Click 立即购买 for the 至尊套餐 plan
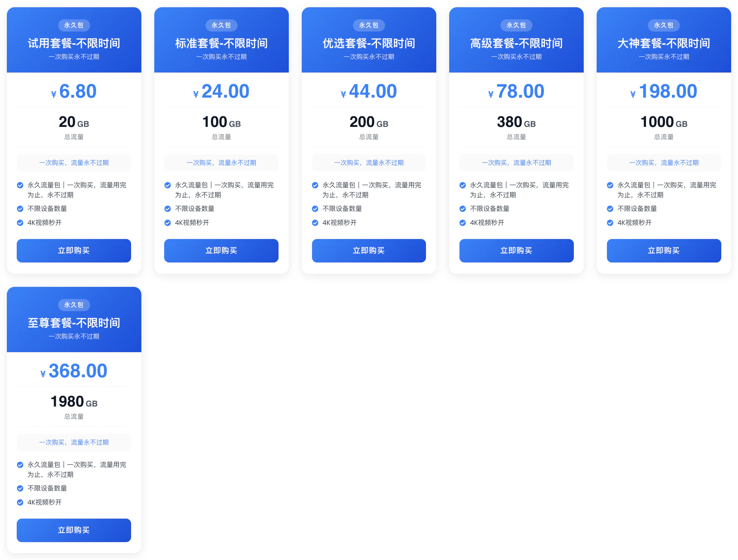Image resolution: width=738 pixels, height=560 pixels. [x=74, y=530]
